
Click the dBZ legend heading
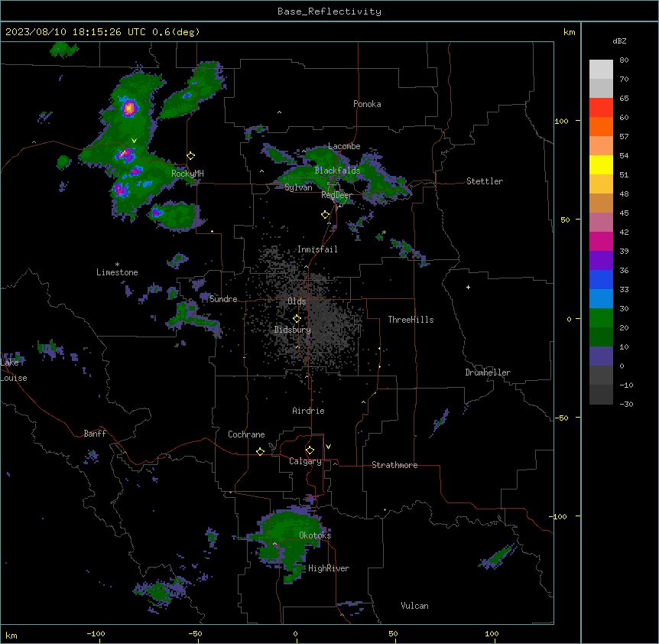pos(619,41)
